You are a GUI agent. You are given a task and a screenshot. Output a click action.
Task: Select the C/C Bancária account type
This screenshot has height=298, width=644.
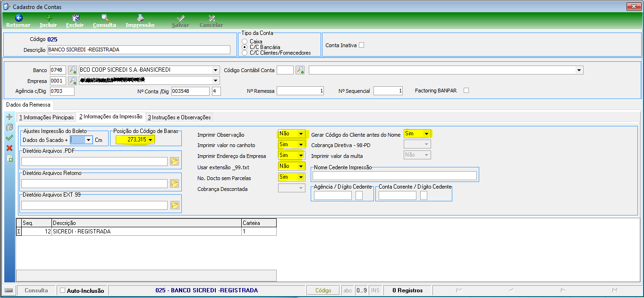click(245, 47)
